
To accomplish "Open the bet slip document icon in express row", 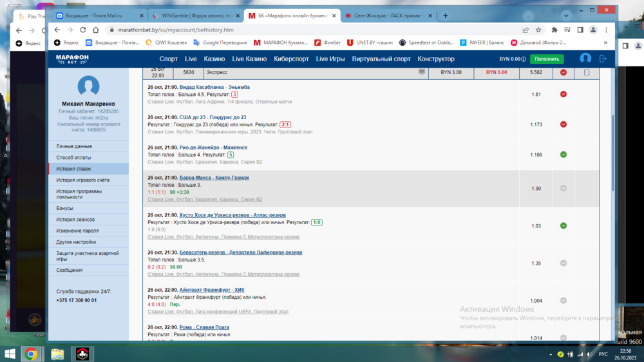I will coord(586,73).
